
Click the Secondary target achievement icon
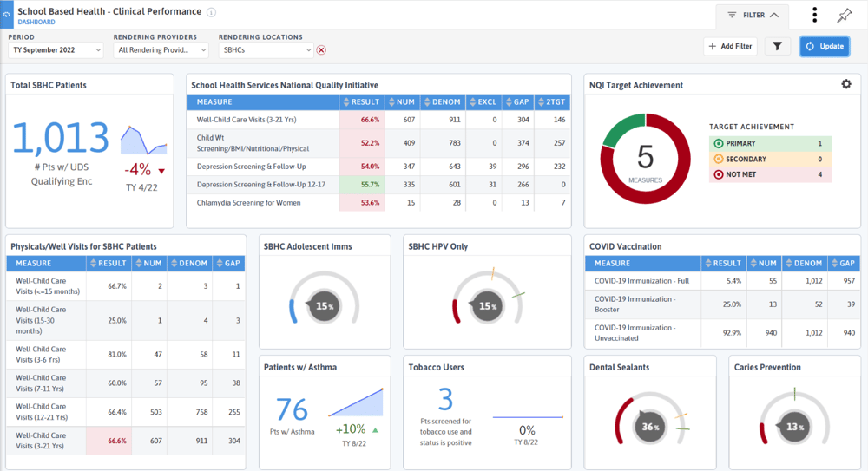point(719,159)
